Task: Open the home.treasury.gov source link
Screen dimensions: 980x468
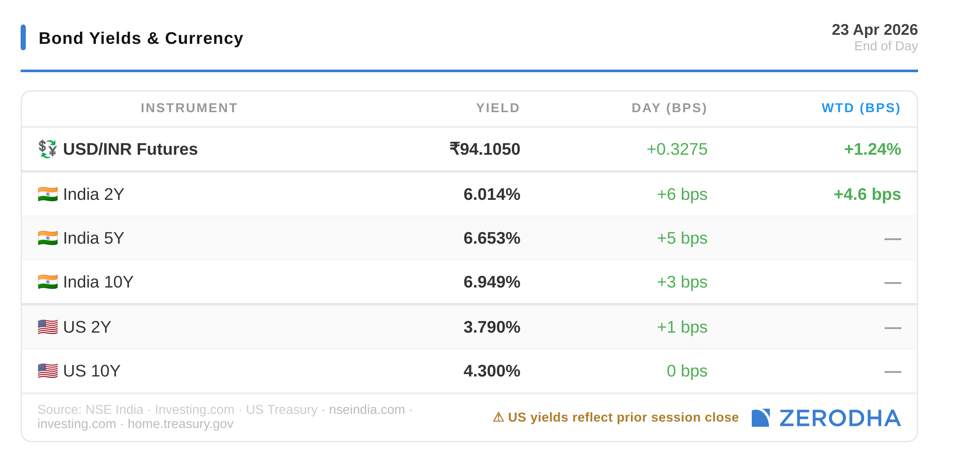Action: tap(180, 424)
